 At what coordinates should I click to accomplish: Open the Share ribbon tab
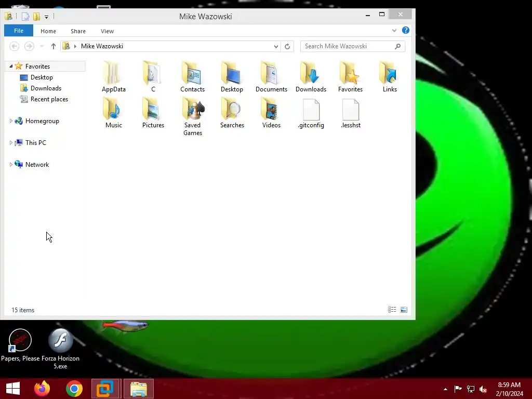click(78, 31)
